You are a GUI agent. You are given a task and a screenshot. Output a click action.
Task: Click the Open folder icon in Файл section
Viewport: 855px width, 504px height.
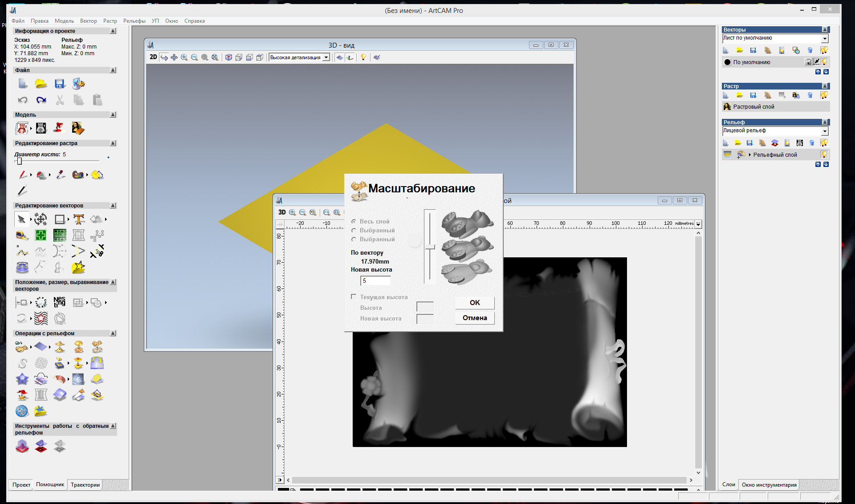(41, 84)
